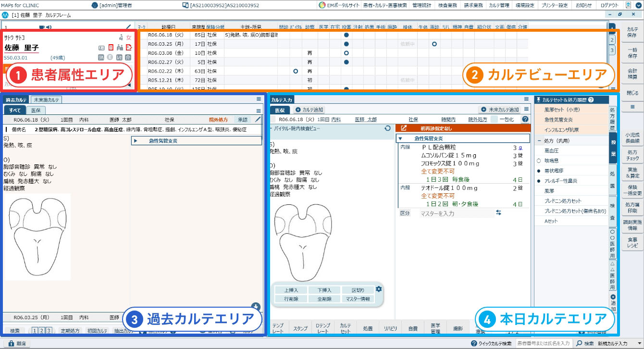Click the patient number or name search field
Screen dimensions: 644x349
[x=544, y=344]
